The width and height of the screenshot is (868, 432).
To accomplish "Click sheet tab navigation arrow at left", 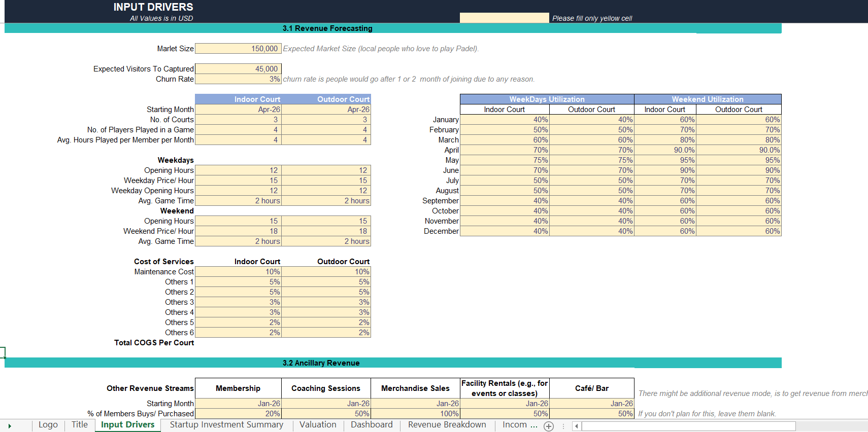I will [x=10, y=426].
